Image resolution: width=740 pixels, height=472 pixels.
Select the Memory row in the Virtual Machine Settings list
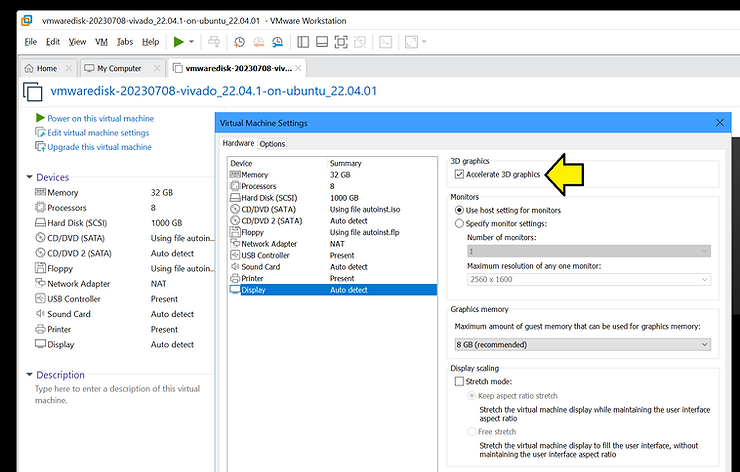[x=332, y=175]
